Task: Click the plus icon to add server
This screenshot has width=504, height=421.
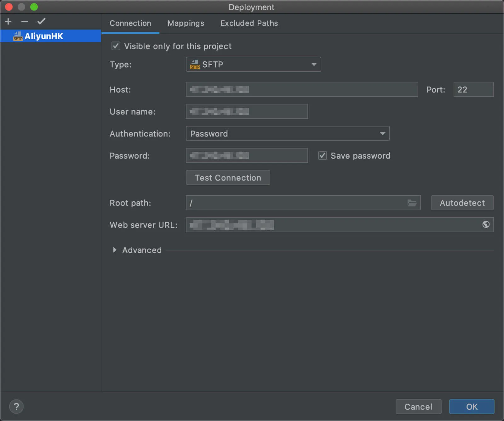Action: pyautogui.click(x=9, y=21)
